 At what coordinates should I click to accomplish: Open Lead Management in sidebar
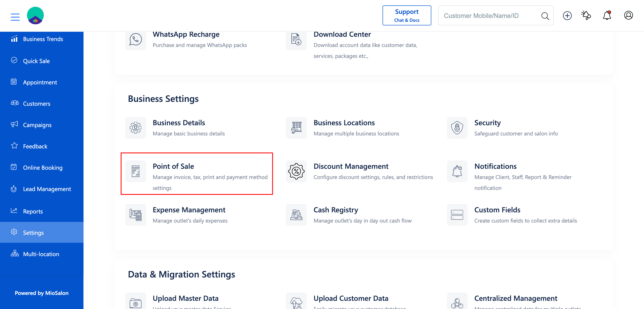point(42,189)
